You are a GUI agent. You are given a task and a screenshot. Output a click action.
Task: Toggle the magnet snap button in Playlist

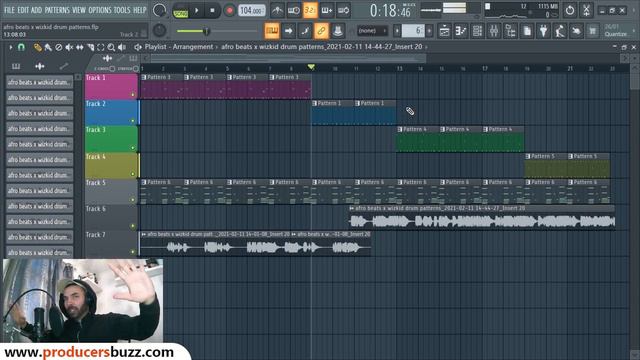(21, 47)
